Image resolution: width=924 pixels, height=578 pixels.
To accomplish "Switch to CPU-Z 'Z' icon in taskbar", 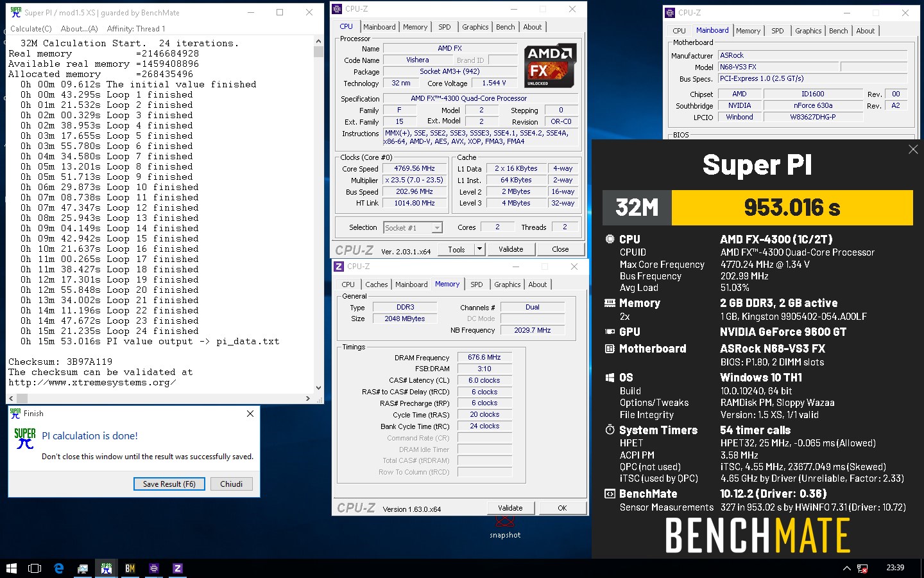I will (x=178, y=568).
